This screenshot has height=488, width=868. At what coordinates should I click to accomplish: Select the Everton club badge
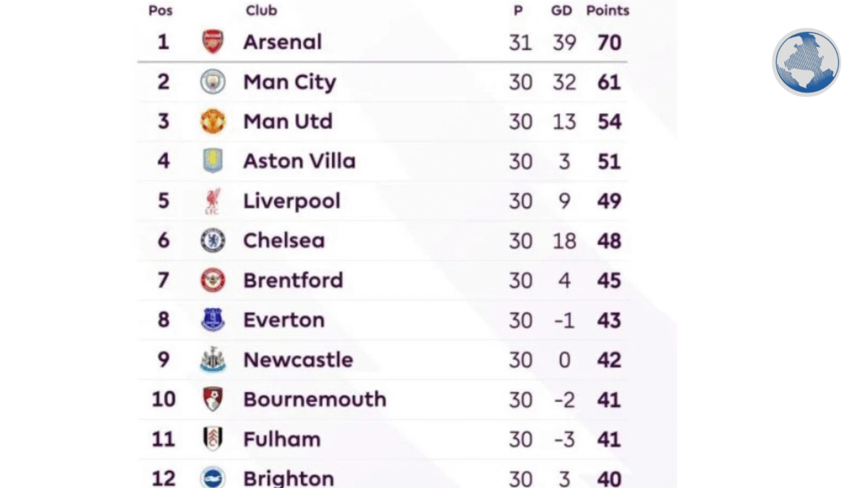213,320
